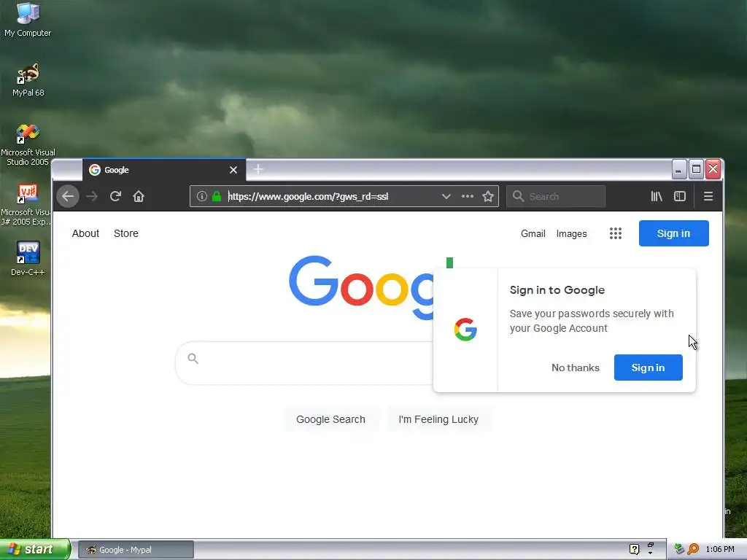
Task: Click the Google Search button
Action: pyautogui.click(x=330, y=419)
